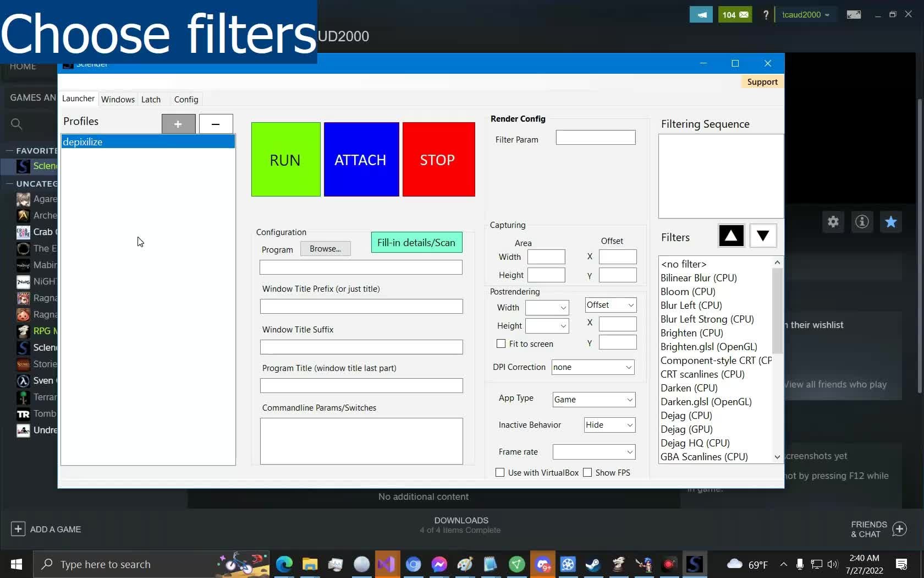Expand the Inactive Behavior dropdown

click(609, 425)
